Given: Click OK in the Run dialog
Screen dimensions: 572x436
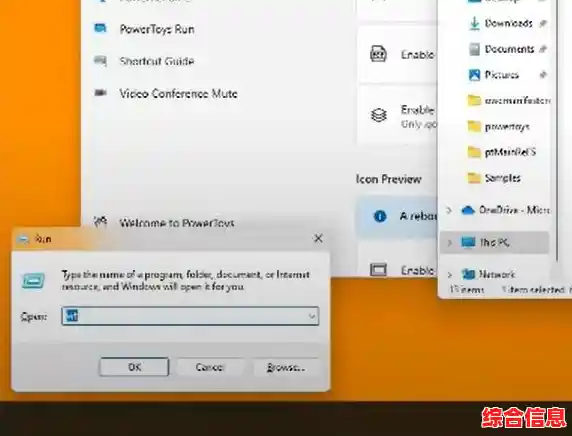Looking at the screenshot, I should 134,367.
